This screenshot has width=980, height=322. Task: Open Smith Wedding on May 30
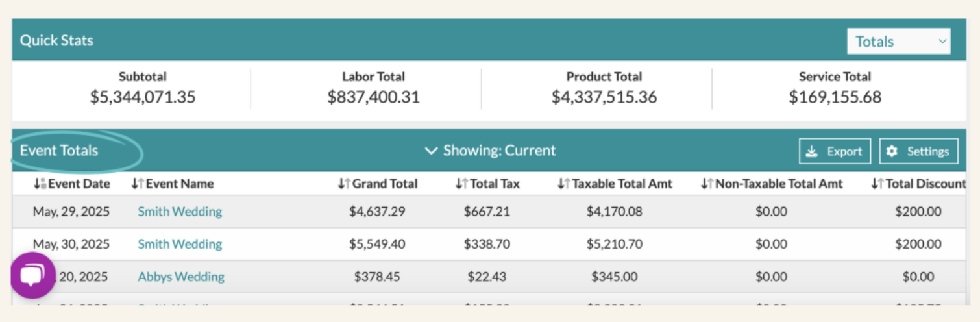pyautogui.click(x=180, y=244)
